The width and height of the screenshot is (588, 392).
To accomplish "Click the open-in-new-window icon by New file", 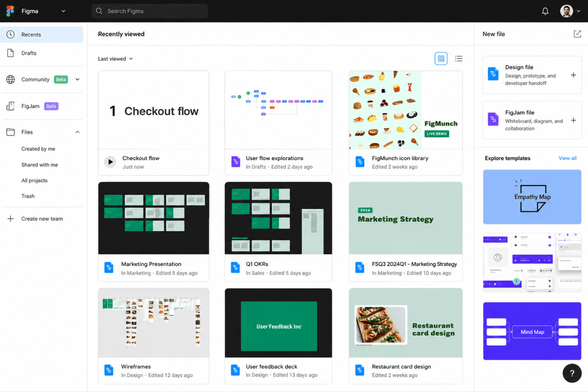I will point(577,34).
